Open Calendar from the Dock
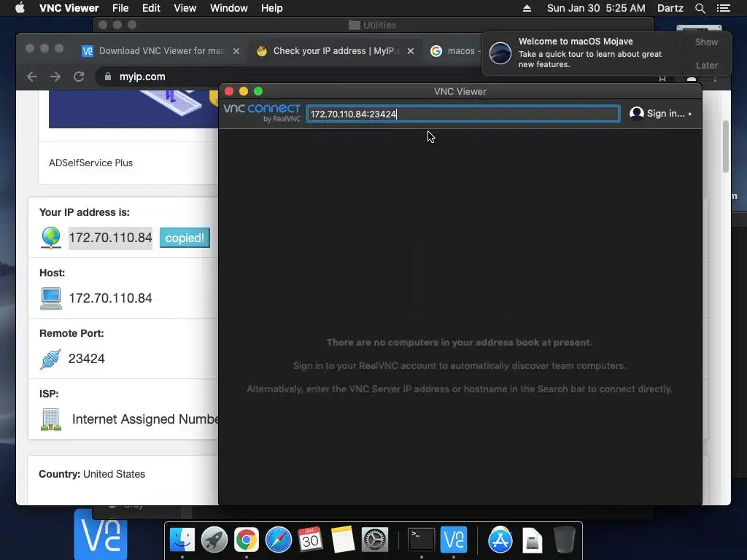 (x=310, y=540)
